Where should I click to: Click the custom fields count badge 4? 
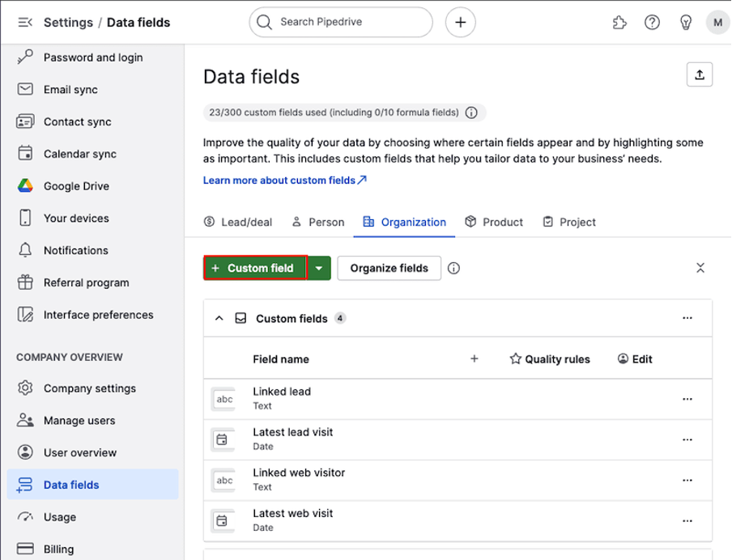(340, 318)
